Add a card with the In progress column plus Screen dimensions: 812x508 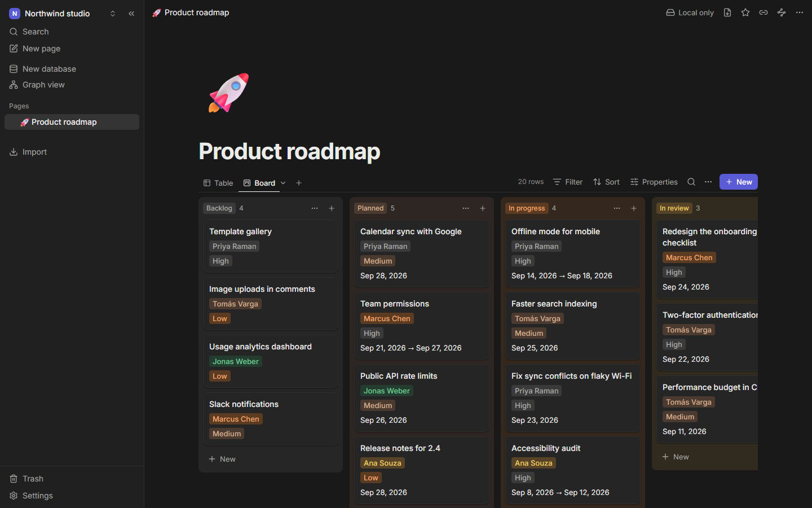(634, 208)
